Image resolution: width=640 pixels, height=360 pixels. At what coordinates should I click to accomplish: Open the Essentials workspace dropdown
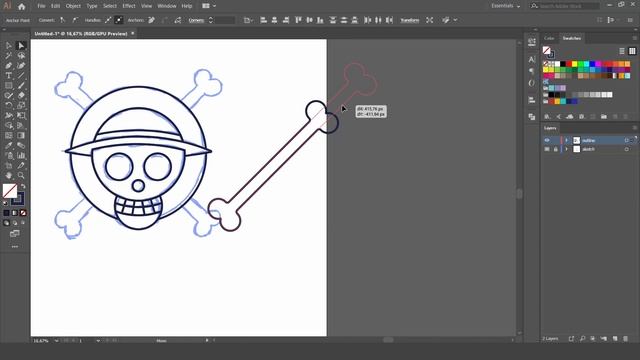505,6
